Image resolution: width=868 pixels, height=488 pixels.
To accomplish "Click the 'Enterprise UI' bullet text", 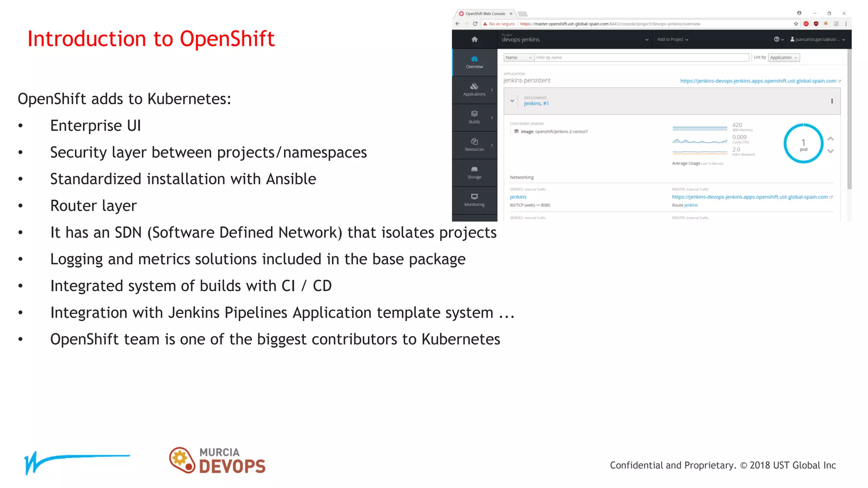I will click(95, 126).
